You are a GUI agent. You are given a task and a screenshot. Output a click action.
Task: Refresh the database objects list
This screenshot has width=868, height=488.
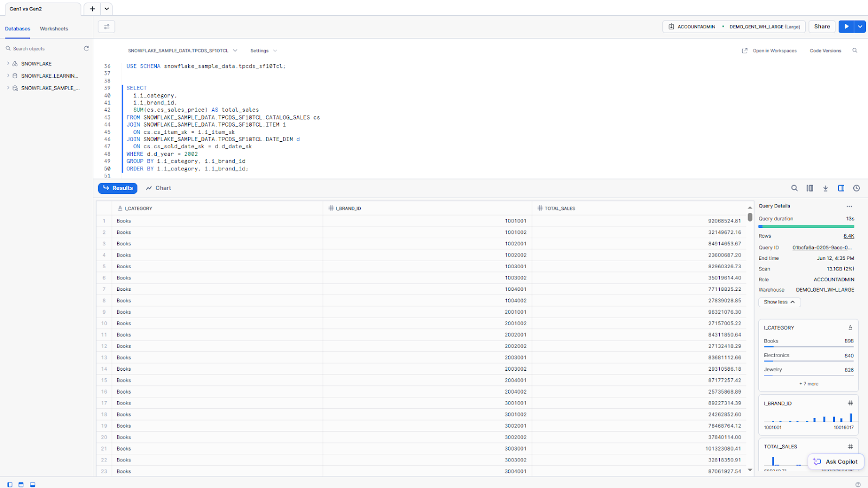(x=86, y=49)
